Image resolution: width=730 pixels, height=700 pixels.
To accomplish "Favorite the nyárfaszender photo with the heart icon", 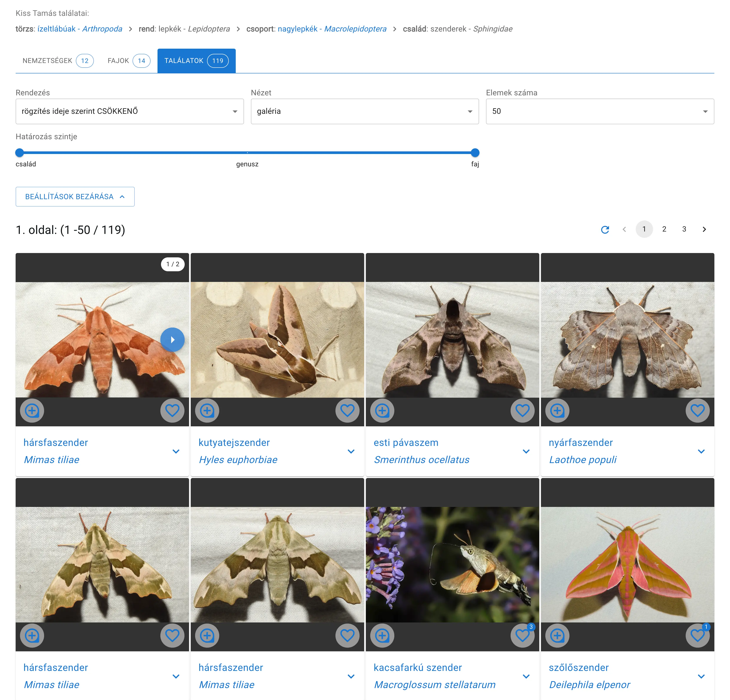I will (x=697, y=411).
